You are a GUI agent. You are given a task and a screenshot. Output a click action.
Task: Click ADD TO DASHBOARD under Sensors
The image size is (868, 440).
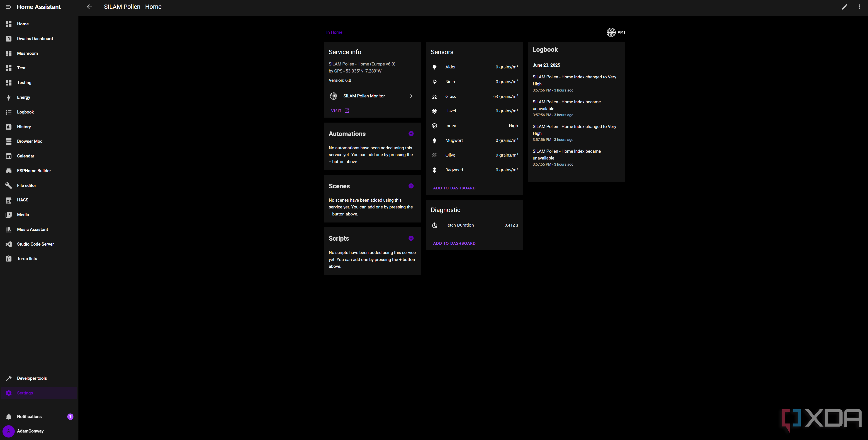454,188
